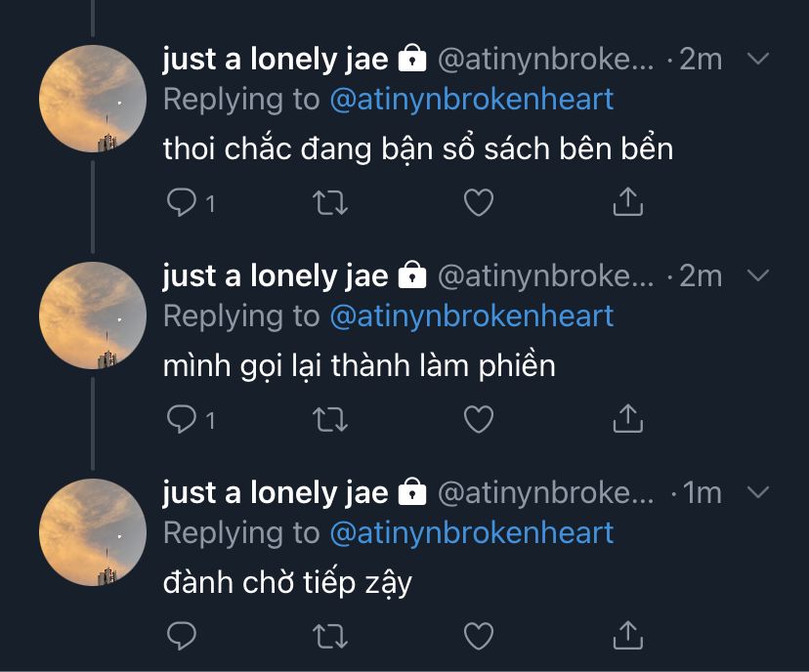Open profile picture on 'thoi chắc đang bận' tweet
The width and height of the screenshot is (809, 672).
click(93, 99)
